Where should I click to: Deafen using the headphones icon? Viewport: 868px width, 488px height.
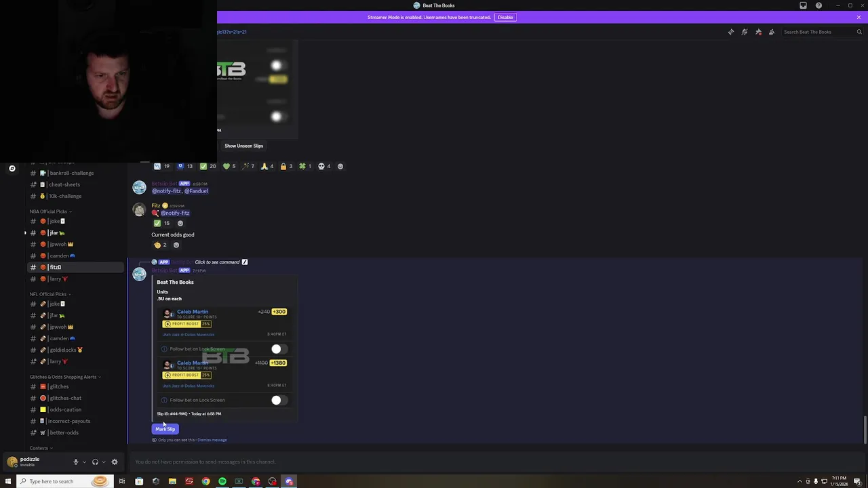[95, 462]
